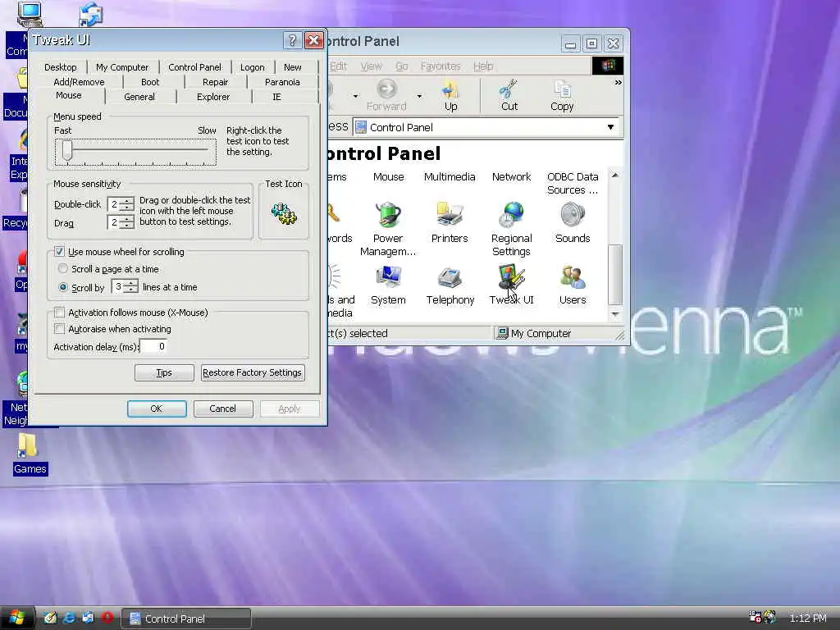
Task: Open the Regional Settings globe icon
Action: click(x=511, y=215)
